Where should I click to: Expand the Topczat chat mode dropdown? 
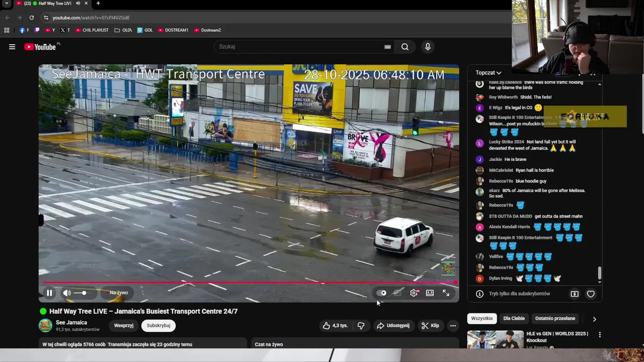tap(489, 73)
